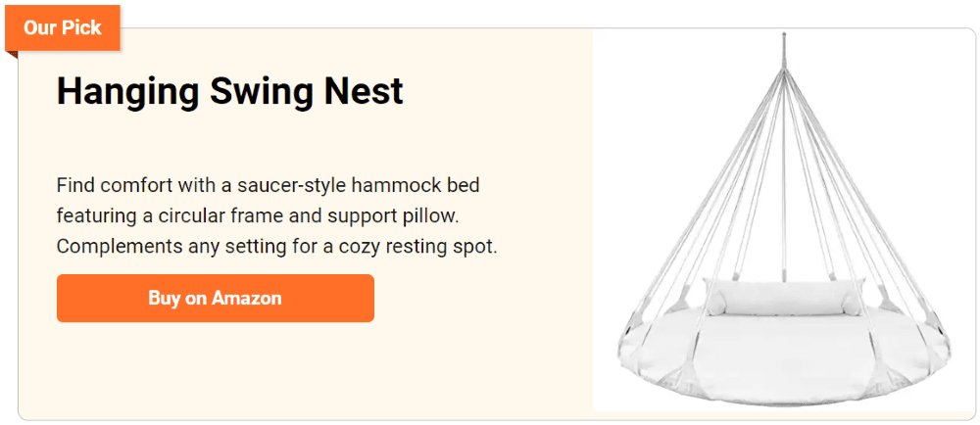Screen dimensions: 980x425
Task: Open the Hanging Swing Nest title
Action: (x=230, y=92)
